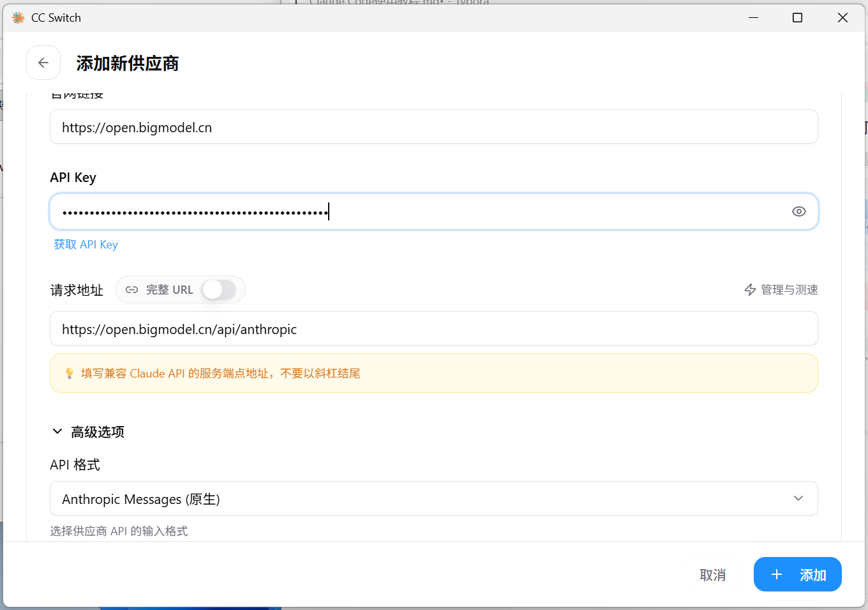This screenshot has height=610, width=868.
Task: Maximize the CC Switch window
Action: click(797, 18)
